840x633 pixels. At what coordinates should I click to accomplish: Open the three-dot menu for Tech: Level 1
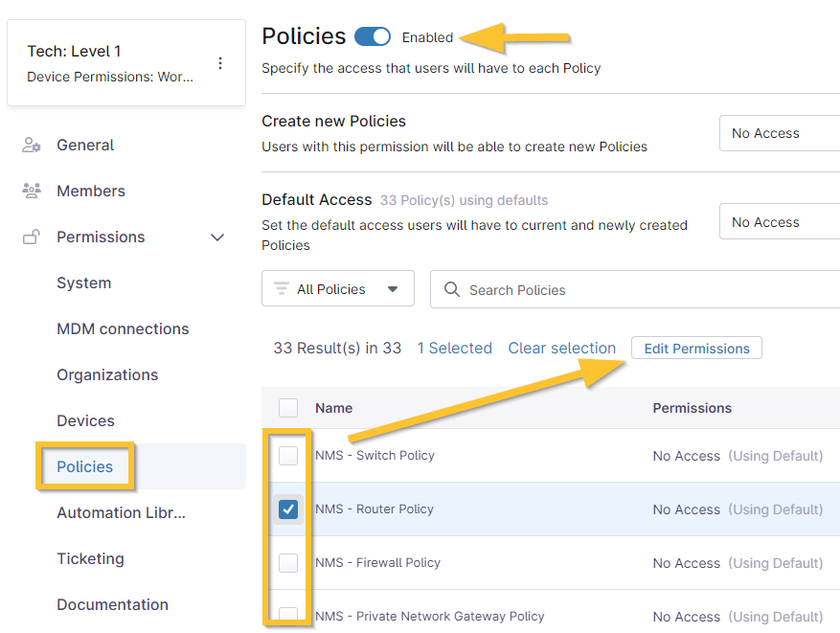[x=220, y=63]
